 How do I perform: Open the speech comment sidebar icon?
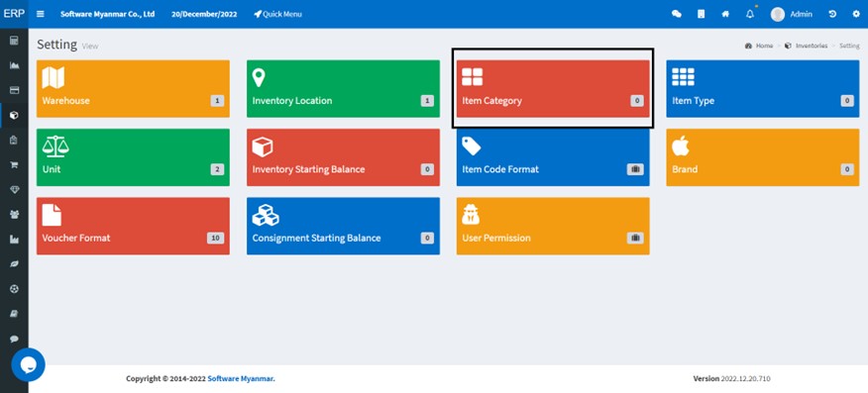[x=15, y=339]
